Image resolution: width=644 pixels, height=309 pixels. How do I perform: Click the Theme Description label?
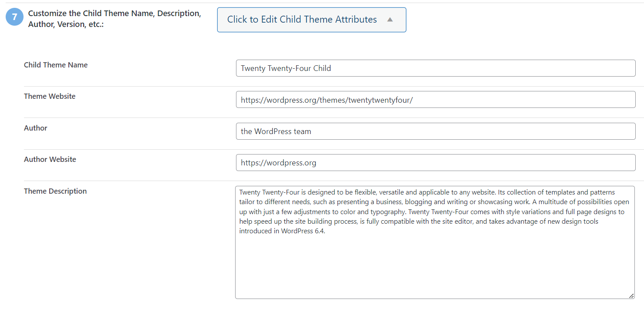[x=55, y=191]
